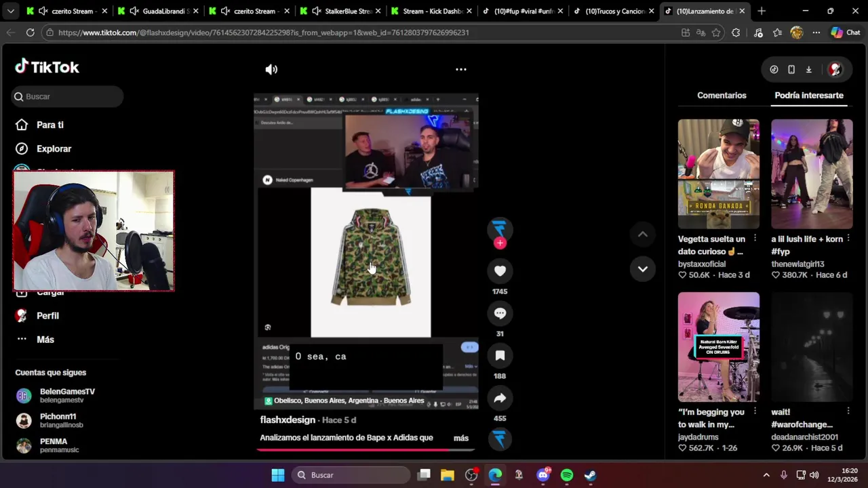This screenshot has height=488, width=868.
Task: Toggle system volume icon in tray
Action: (814, 475)
